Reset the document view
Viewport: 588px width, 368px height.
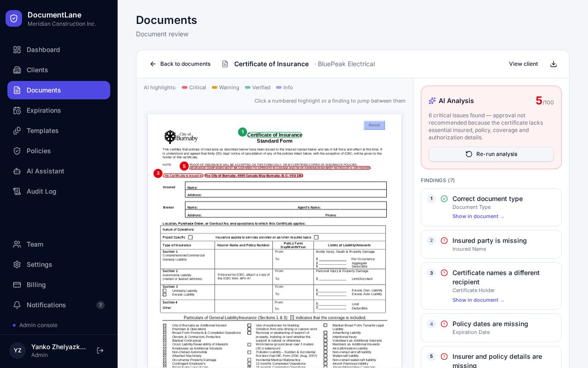coord(374,125)
